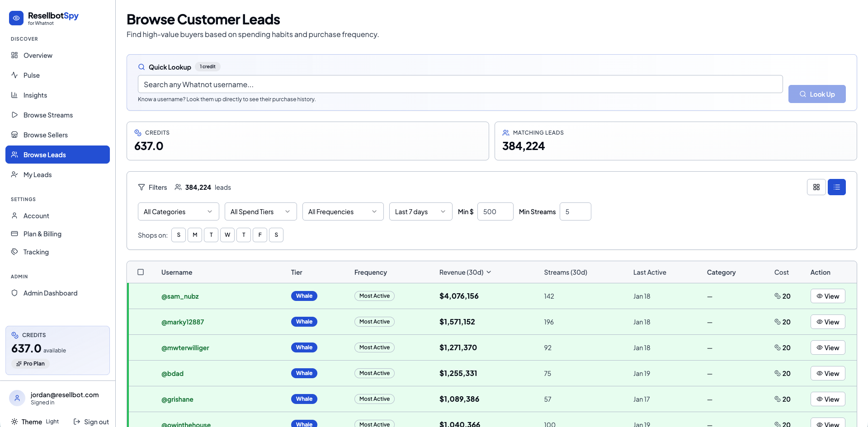Open Browse Sellers from the sidebar
This screenshot has height=427, width=868.
(46, 135)
